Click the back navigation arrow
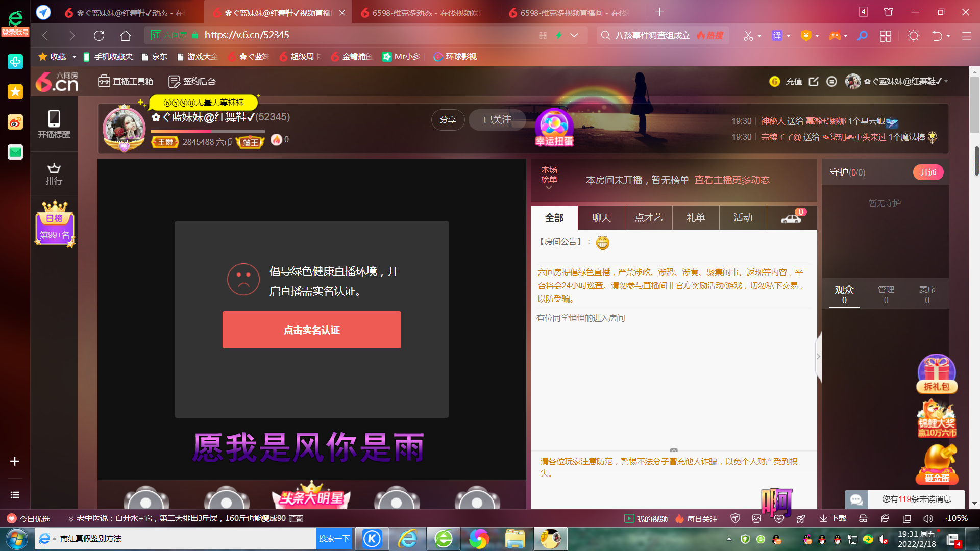This screenshot has width=980, height=551. [x=45, y=35]
